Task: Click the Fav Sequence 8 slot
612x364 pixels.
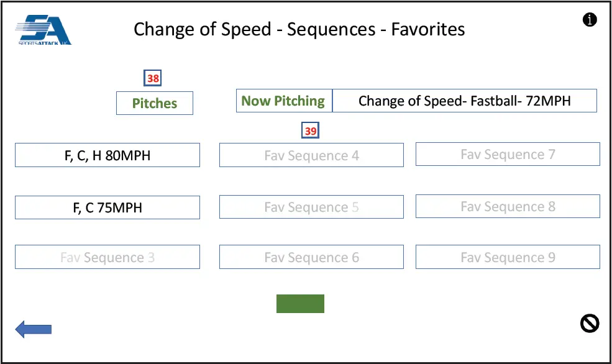Action: click(x=508, y=206)
